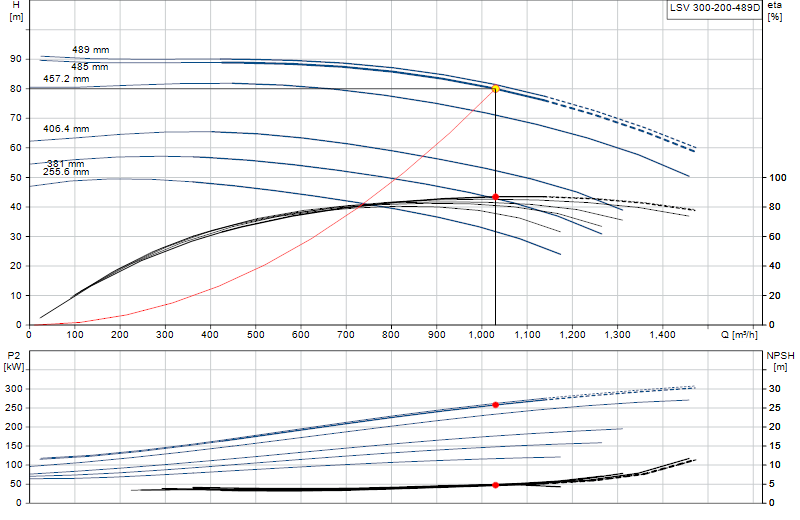
Task: Click the yellow duty point marker on head curve
Action: click(495, 89)
